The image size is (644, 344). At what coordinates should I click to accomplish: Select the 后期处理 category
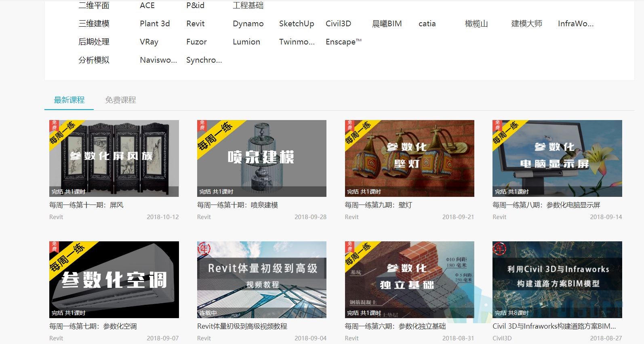94,42
